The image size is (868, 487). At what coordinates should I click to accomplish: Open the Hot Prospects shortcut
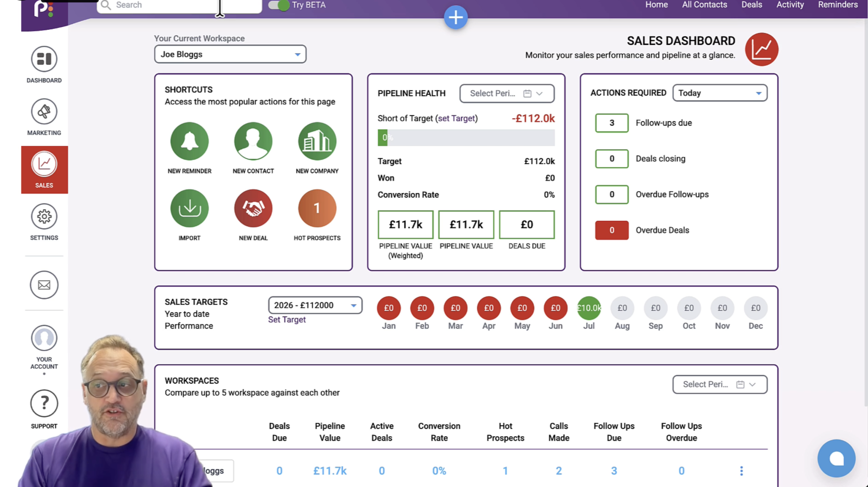pos(317,208)
